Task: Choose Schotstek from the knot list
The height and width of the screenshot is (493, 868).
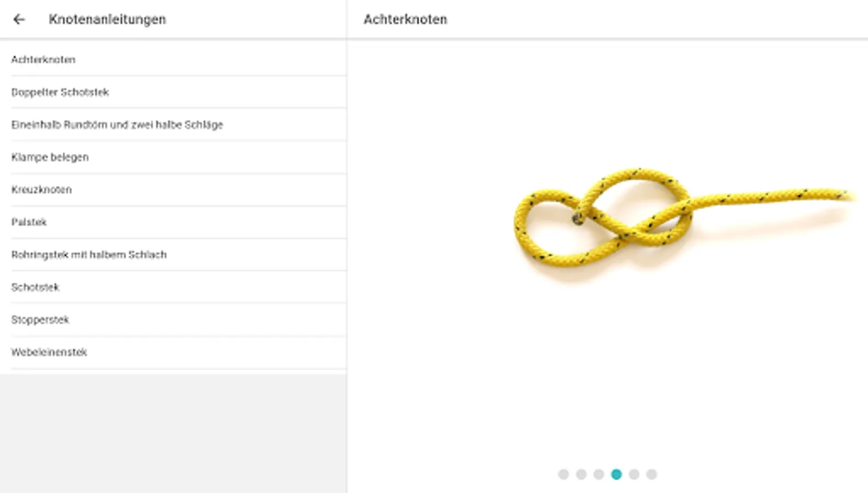Action: 173,287
